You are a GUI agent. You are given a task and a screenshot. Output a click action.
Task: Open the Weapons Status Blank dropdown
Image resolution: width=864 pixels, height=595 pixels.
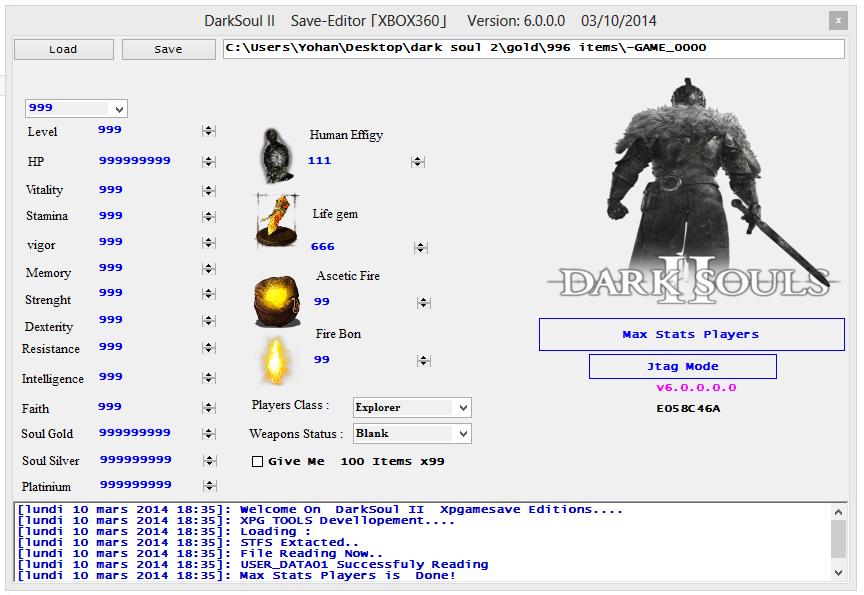click(x=461, y=434)
